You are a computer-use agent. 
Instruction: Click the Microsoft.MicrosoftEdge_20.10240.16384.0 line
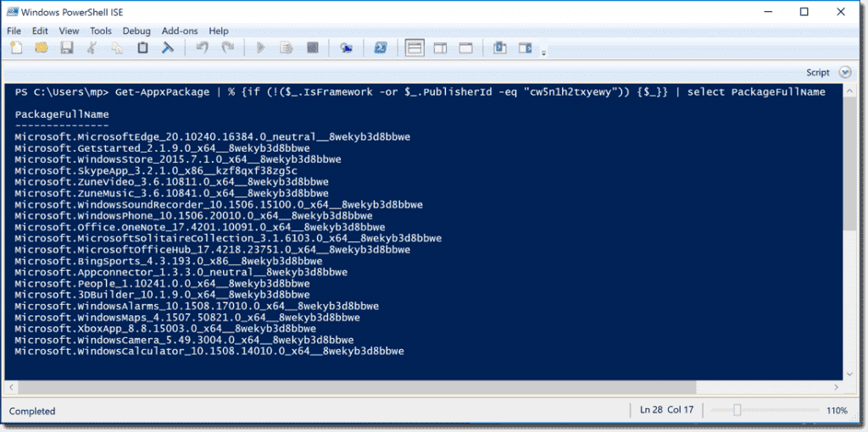[213, 136]
